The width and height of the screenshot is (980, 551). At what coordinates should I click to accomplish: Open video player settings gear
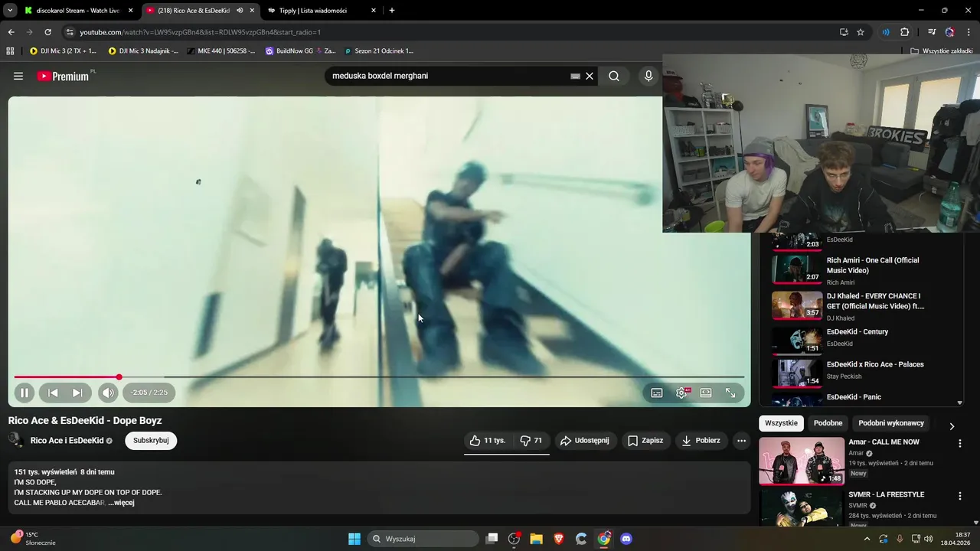(681, 393)
